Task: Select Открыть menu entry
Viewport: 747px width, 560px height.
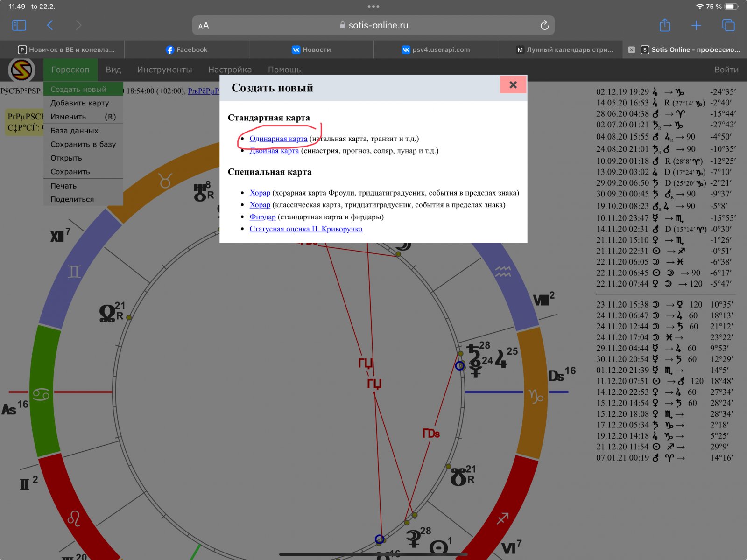Action: (83, 158)
